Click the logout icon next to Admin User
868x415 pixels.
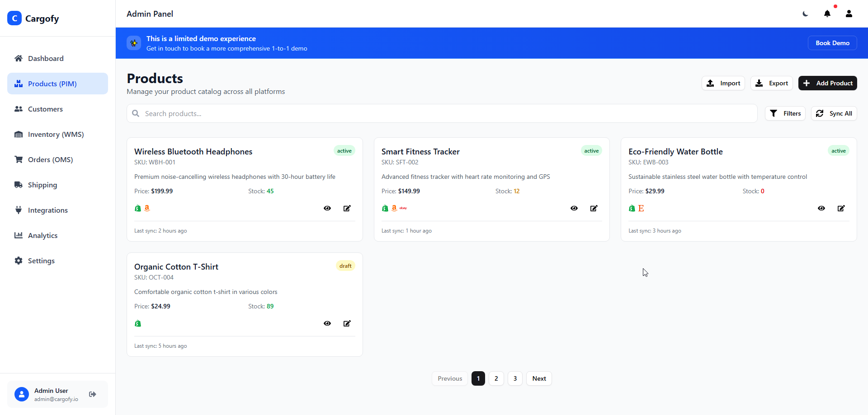92,394
